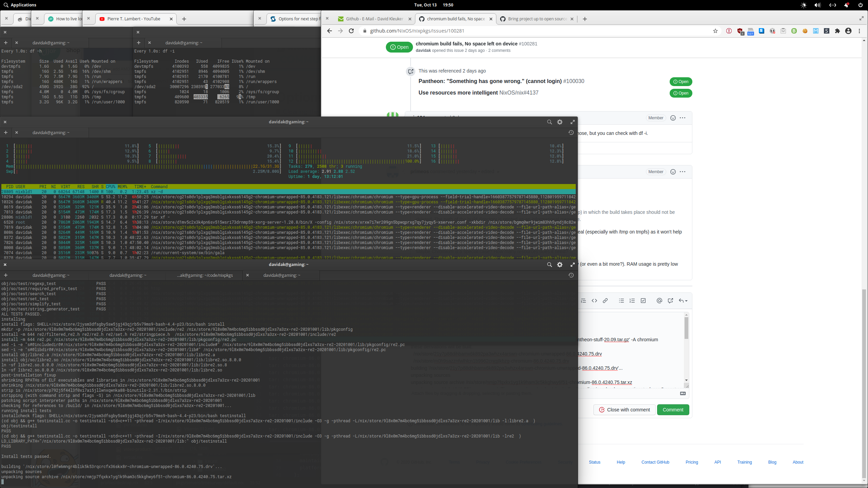868x488 pixels.
Task: Bookmark this page with the star icon
Action: tap(715, 31)
